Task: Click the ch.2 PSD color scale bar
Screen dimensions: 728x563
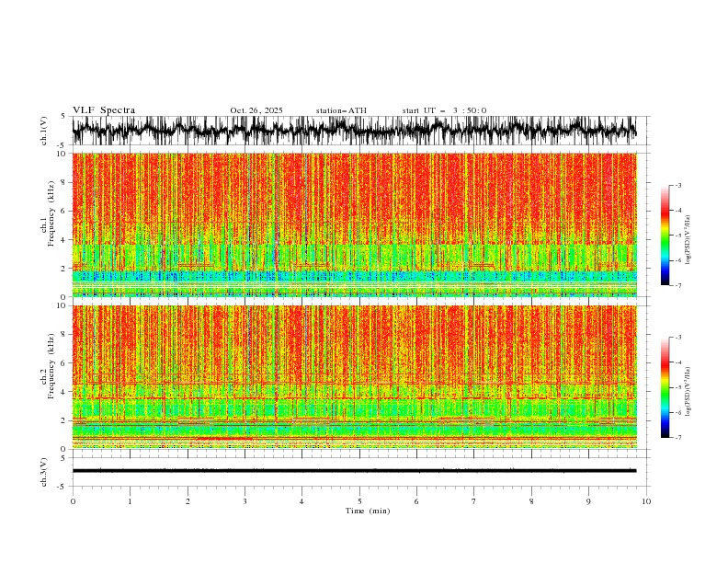Action: point(665,387)
